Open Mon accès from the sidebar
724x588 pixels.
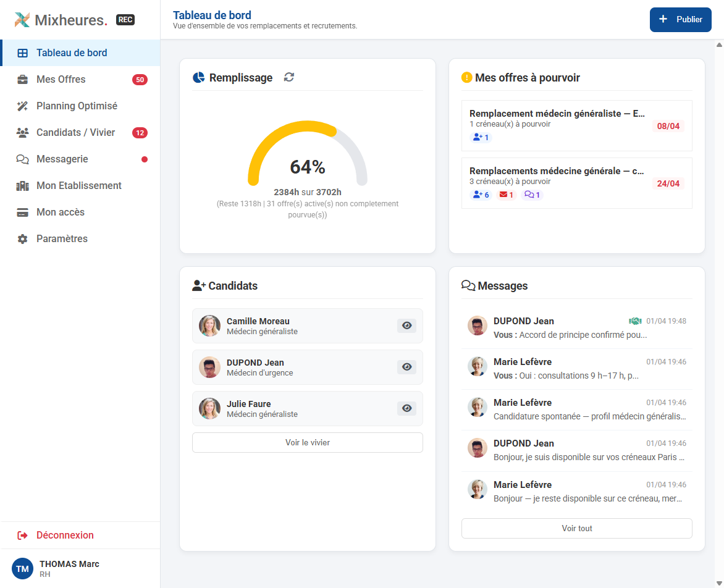coord(80,212)
